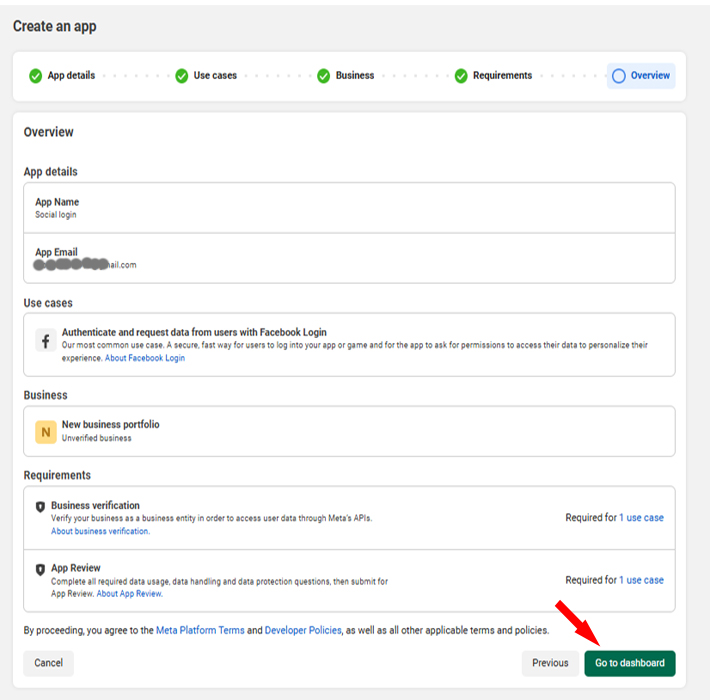
Task: Click the Overview section heading
Action: [x=48, y=132]
